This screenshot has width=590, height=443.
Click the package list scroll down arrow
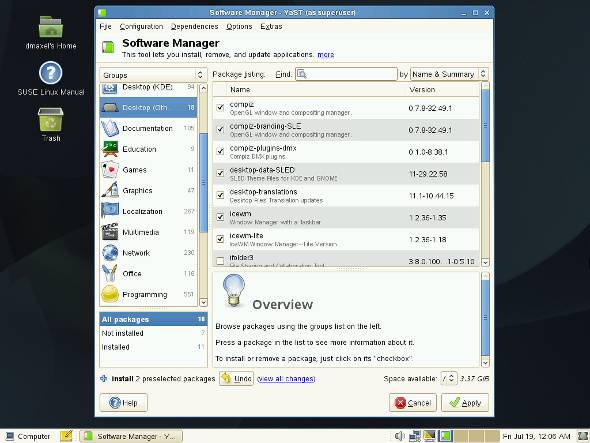(x=485, y=262)
